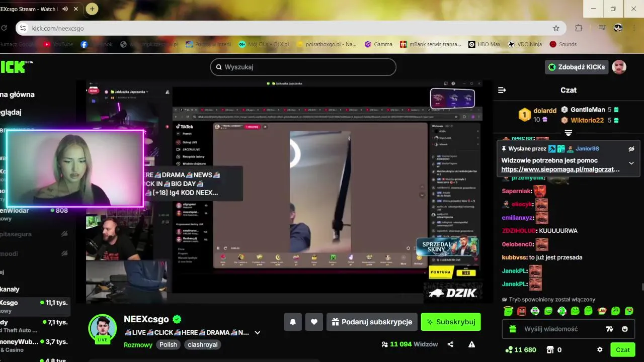Viewport: 644px width, 362px height.
Task: Open dolardd leaderboard entry
Action: click(x=537, y=115)
